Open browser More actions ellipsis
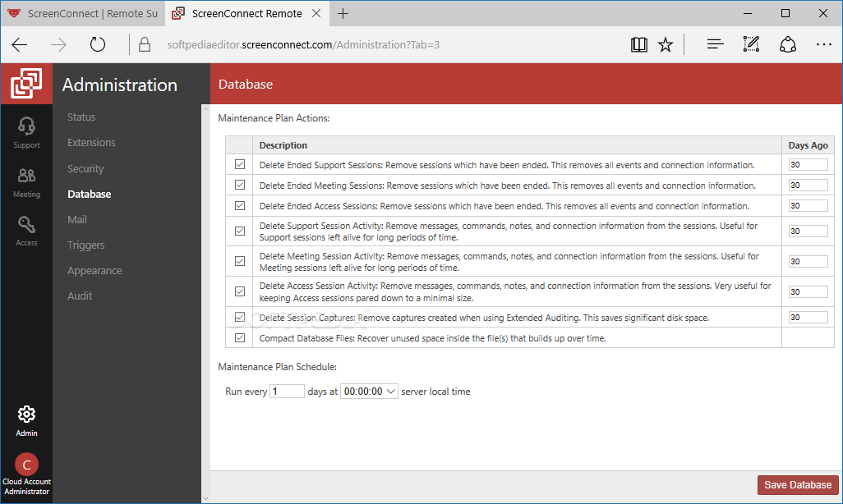843x504 pixels. pos(823,44)
